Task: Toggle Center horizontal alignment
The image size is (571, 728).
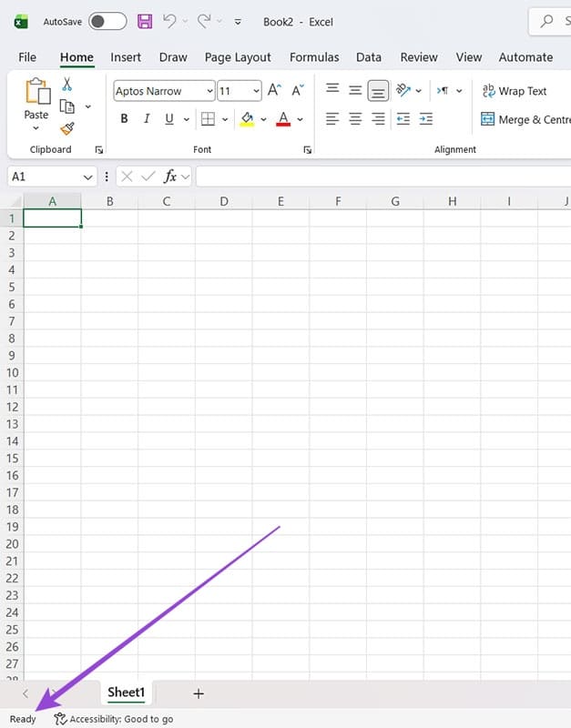Action: (355, 119)
